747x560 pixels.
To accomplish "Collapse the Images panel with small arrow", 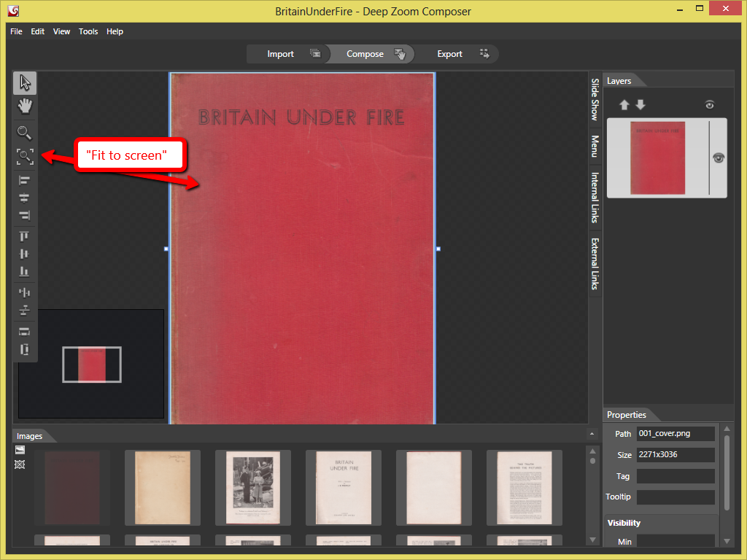I will pos(592,434).
